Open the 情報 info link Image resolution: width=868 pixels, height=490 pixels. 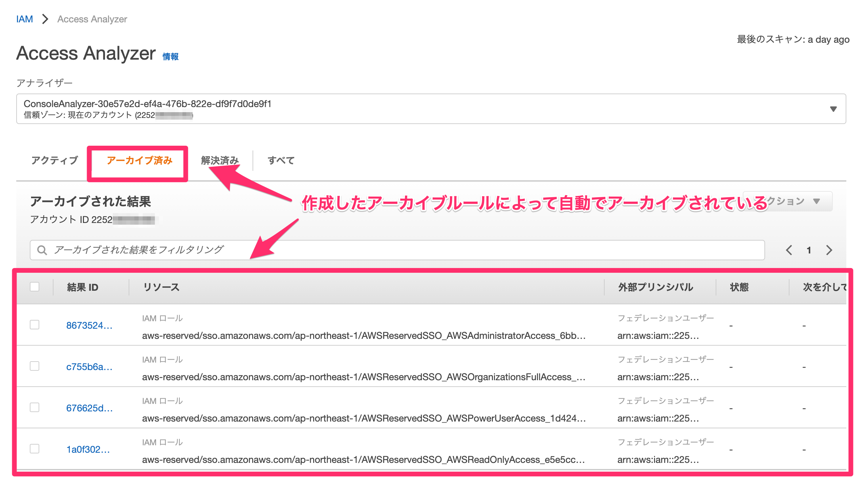tap(170, 57)
